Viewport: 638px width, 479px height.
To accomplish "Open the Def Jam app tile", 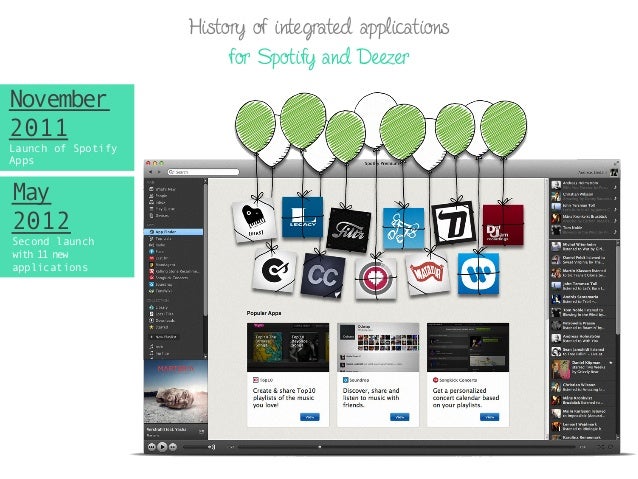I will point(503,225).
